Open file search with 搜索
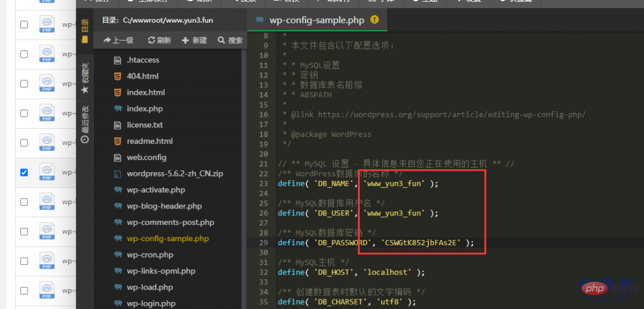644x309 pixels. tap(230, 40)
